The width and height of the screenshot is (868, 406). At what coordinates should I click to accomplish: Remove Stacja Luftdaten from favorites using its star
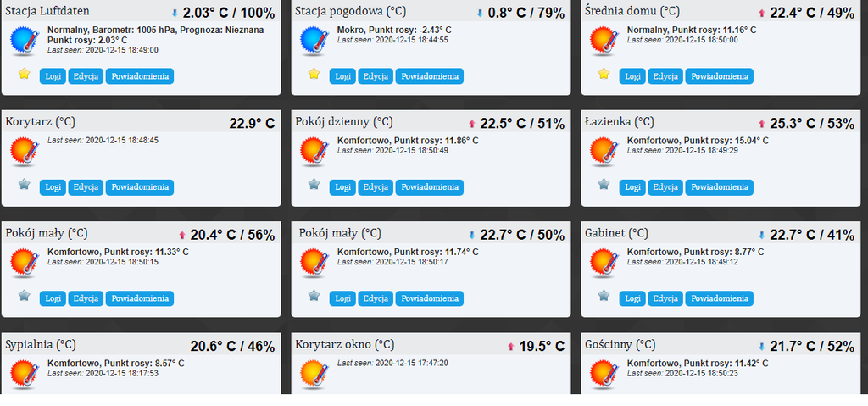[x=25, y=74]
